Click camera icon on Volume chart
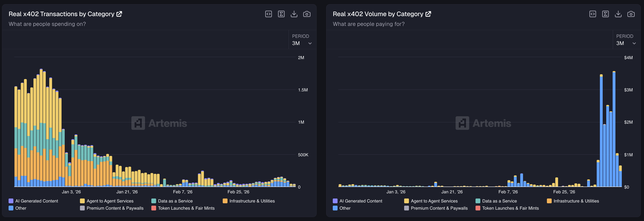Viewport: 644px width, 221px height. coord(631,14)
